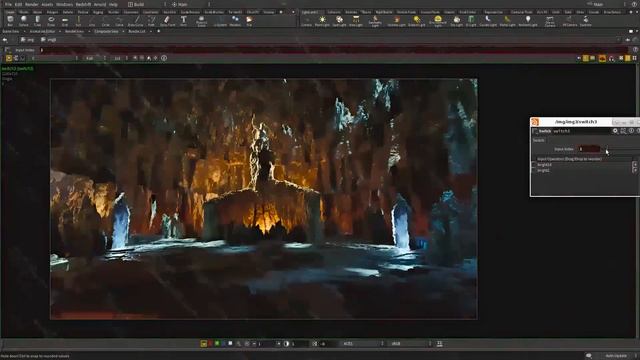The width and height of the screenshot is (640, 360).
Task: Select the Torus shelf tool
Action: point(51,20)
